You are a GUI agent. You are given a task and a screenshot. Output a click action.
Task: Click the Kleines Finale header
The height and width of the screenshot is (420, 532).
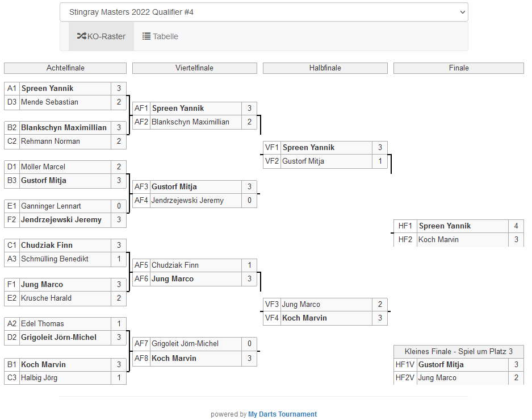pyautogui.click(x=458, y=351)
